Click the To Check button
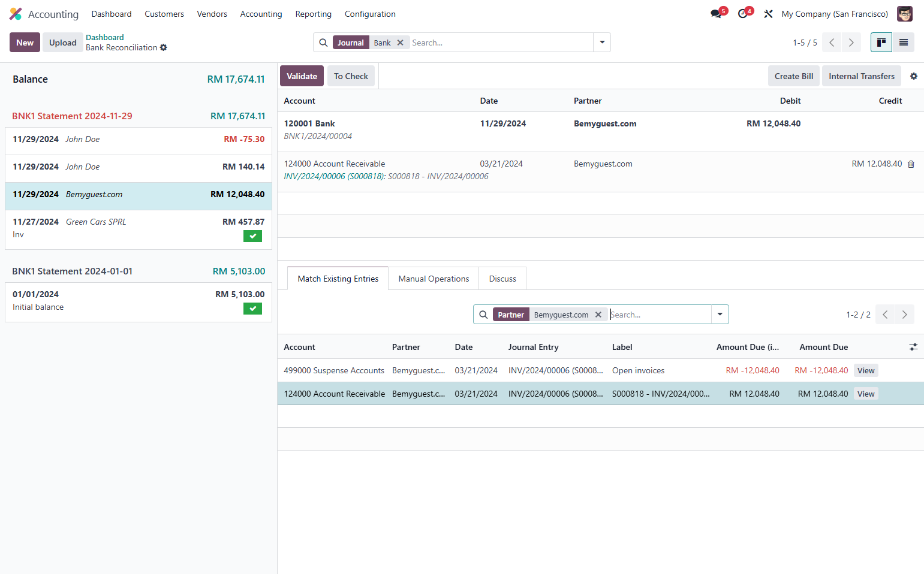Viewport: 924px width, 574px height. point(351,76)
